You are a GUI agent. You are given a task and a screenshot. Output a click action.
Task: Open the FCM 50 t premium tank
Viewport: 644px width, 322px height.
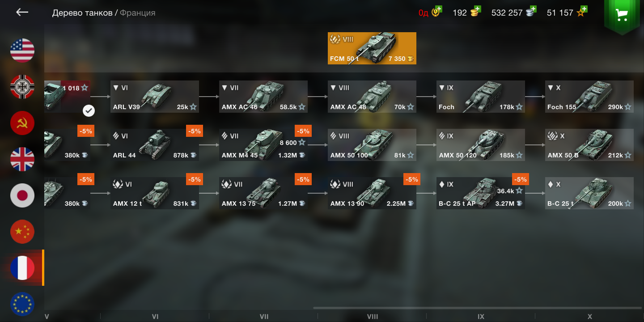[x=372, y=48]
